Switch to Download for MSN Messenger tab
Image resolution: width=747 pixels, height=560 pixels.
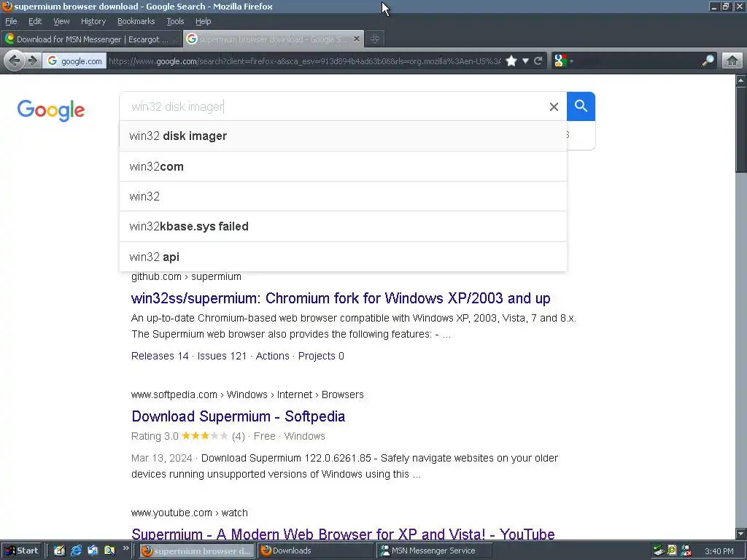(x=91, y=39)
